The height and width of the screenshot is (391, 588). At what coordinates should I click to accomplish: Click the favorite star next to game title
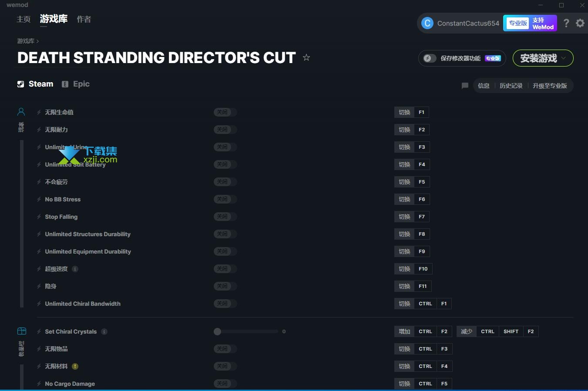coord(306,57)
